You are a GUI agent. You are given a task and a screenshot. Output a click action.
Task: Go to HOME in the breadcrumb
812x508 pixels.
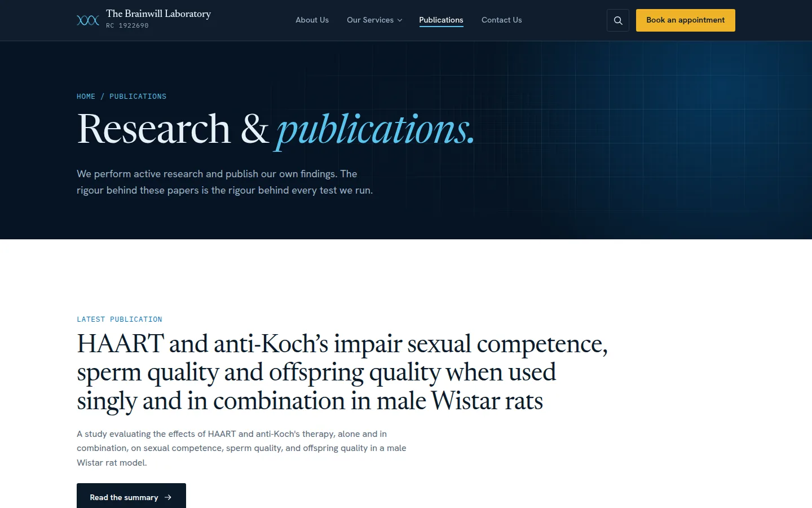tap(86, 97)
